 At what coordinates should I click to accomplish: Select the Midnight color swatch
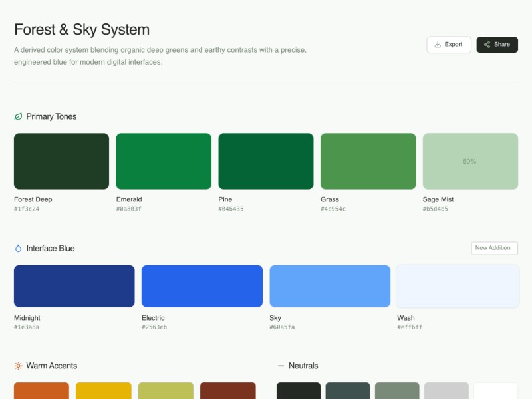pos(74,285)
